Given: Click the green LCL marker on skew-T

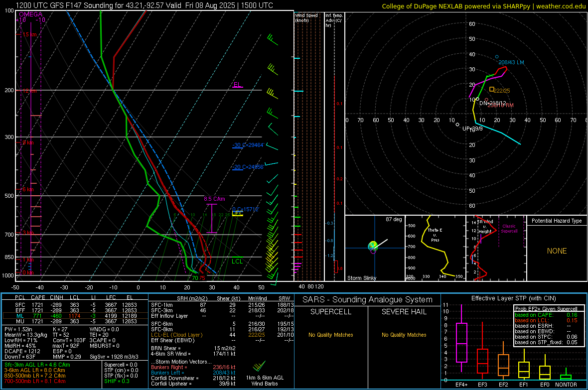Looking at the screenshot, I should click(x=237, y=261).
